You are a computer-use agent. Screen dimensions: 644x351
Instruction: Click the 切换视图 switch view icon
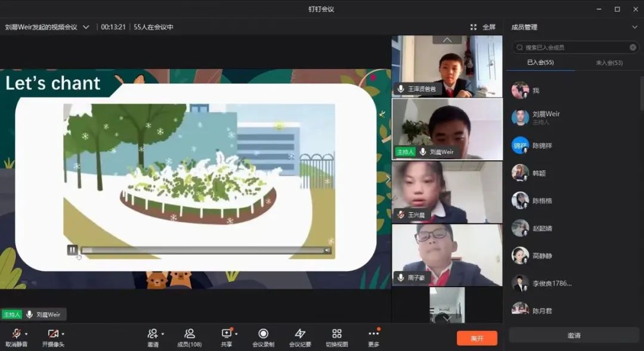(x=337, y=334)
